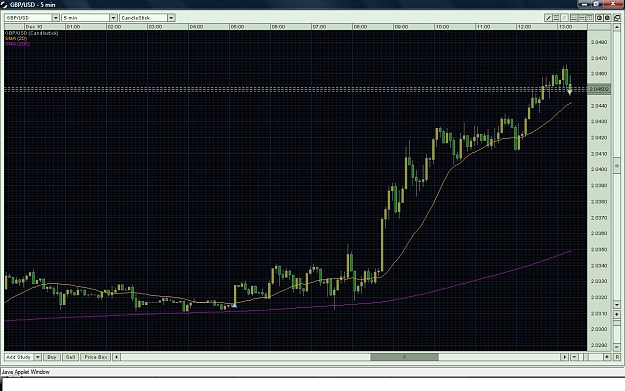The width and height of the screenshot is (625, 391).
Task: Click the 2.0350 price axis label
Action: [x=599, y=250]
